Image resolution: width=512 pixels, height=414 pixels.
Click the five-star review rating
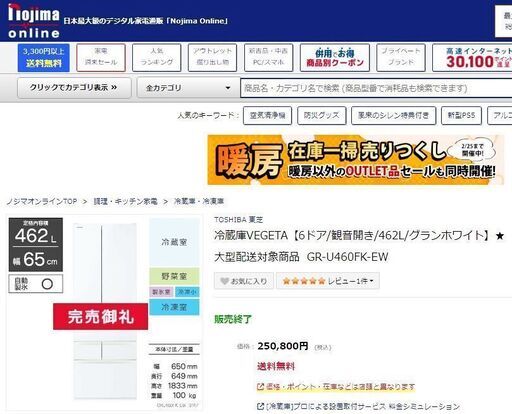(304, 281)
